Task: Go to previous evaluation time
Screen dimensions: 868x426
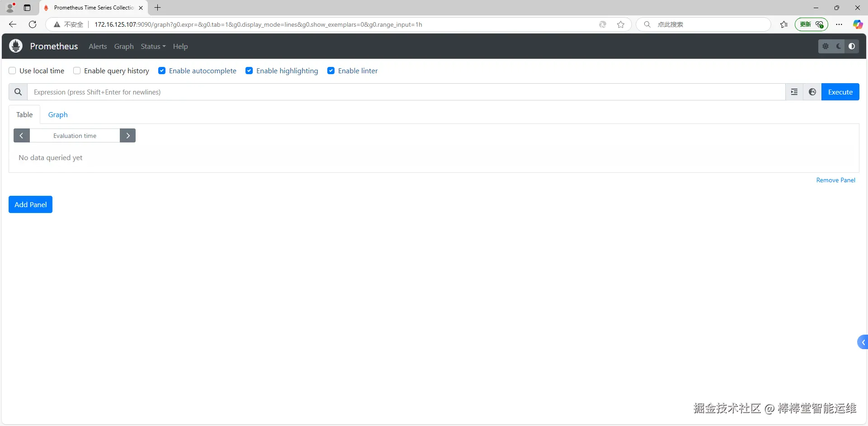Action: (x=22, y=136)
